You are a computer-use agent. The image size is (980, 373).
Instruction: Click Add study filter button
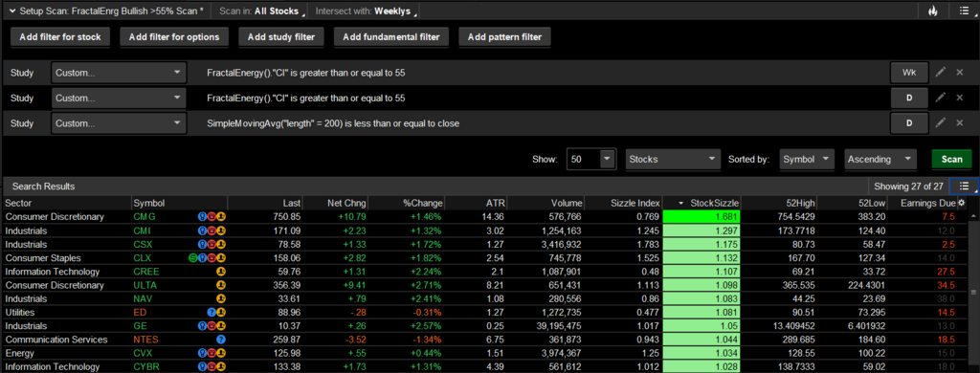[281, 37]
